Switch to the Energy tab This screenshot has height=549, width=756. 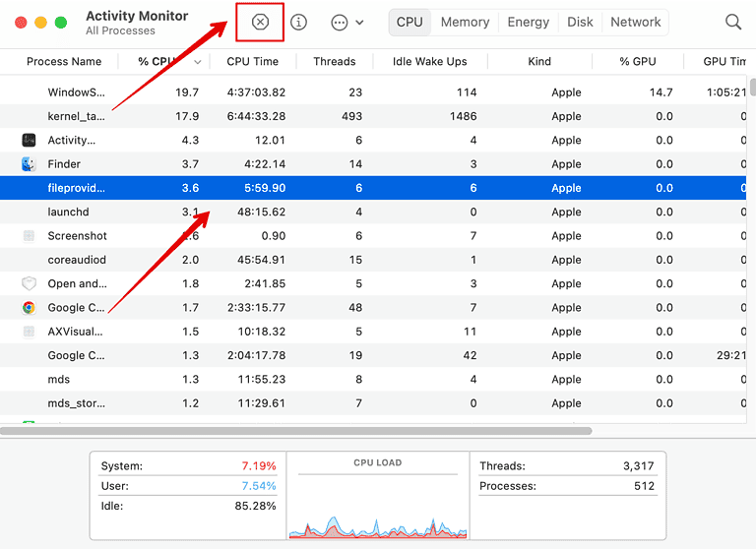click(529, 22)
